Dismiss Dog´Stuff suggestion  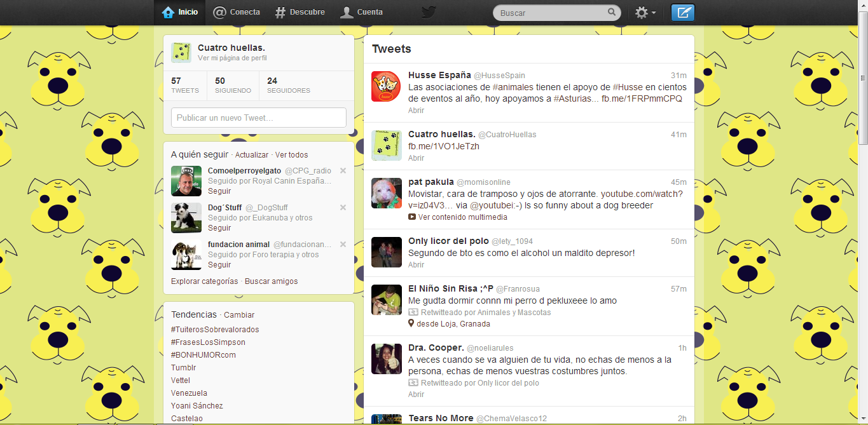pyautogui.click(x=343, y=207)
